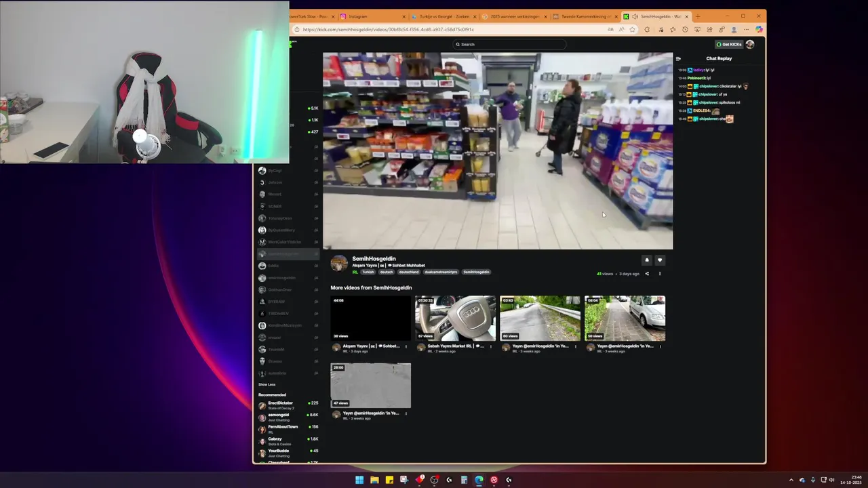This screenshot has height=488, width=868.
Task: Open the Edge settings ellipsis menu
Action: 747,30
